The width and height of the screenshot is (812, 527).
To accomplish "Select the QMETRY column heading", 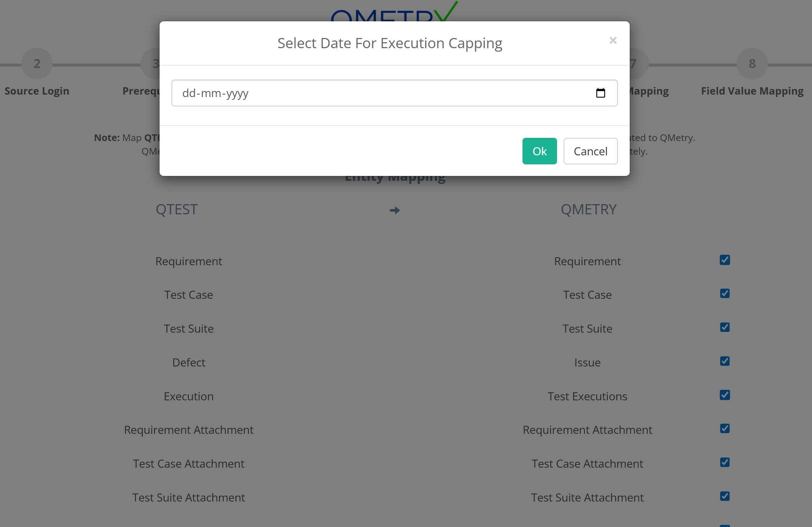I will click(588, 209).
